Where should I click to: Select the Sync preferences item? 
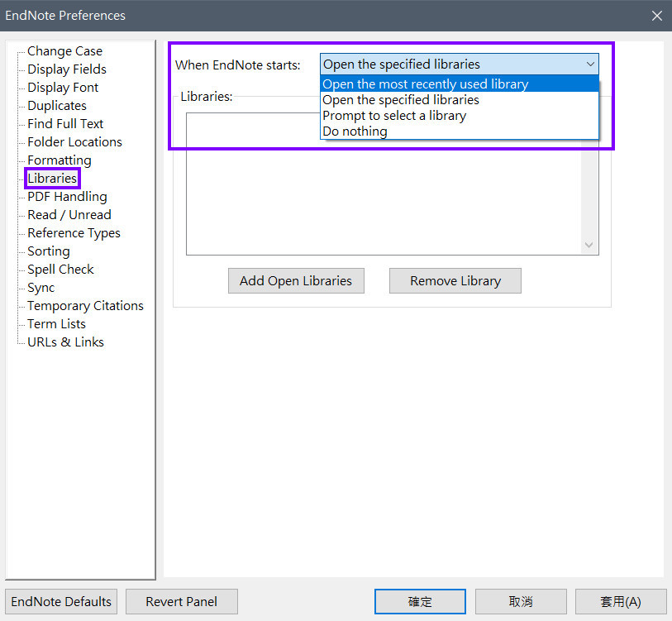point(41,288)
